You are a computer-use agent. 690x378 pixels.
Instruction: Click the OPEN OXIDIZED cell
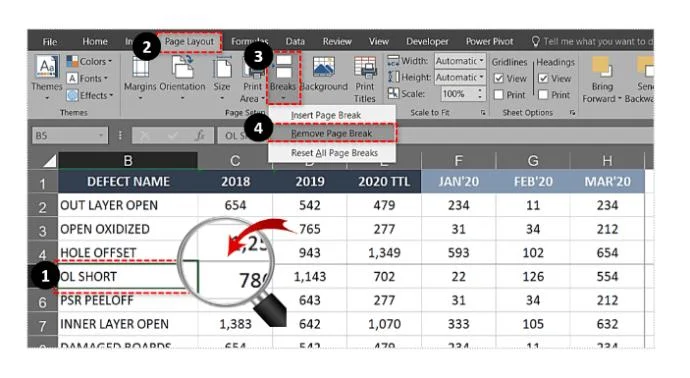point(128,229)
